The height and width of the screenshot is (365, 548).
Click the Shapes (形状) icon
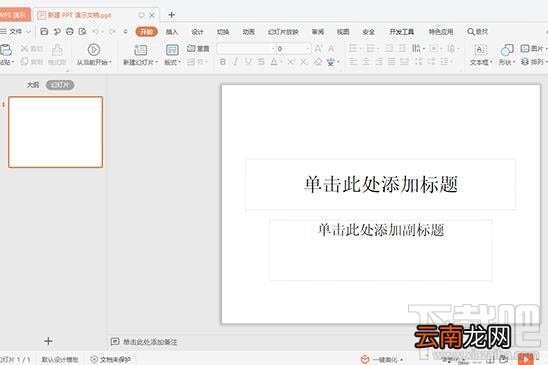(507, 50)
